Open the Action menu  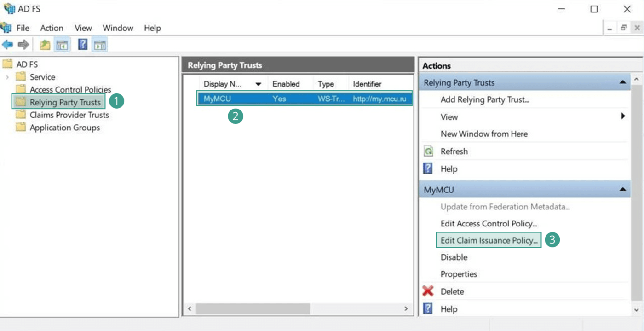pos(52,28)
